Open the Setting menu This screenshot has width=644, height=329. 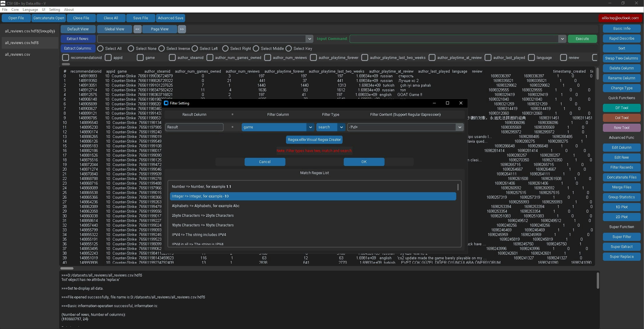tap(55, 10)
